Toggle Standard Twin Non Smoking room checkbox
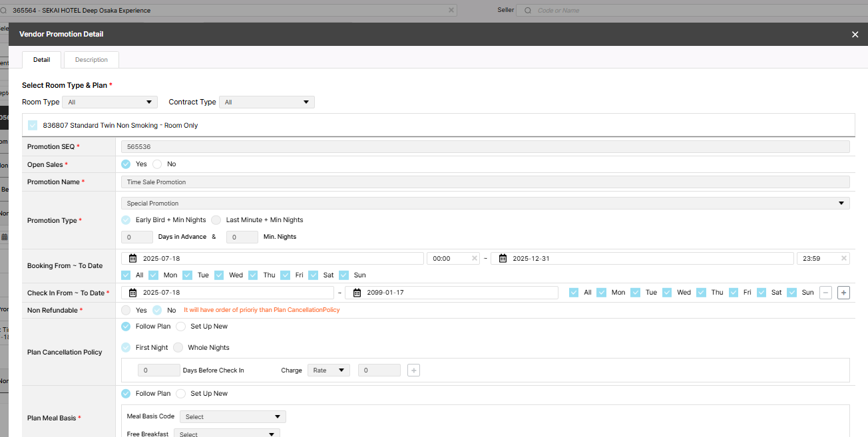Viewport: 868px width, 437px height. pyautogui.click(x=33, y=125)
